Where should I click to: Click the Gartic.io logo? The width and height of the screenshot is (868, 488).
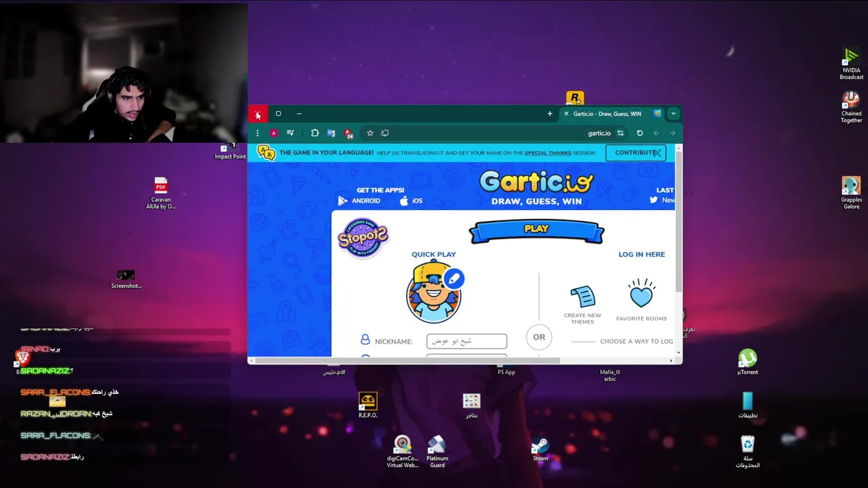tap(536, 182)
